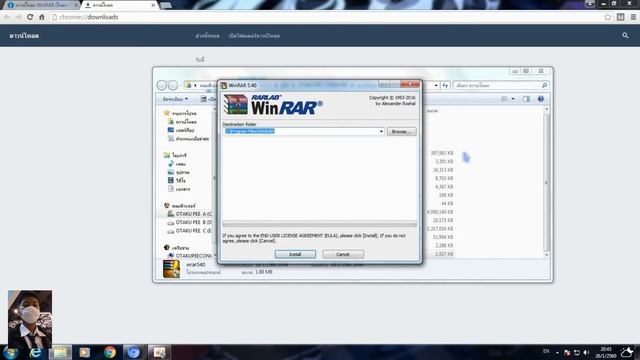Click Cancel in the WinRAR setup dialog
640x360 pixels.
[x=343, y=254]
